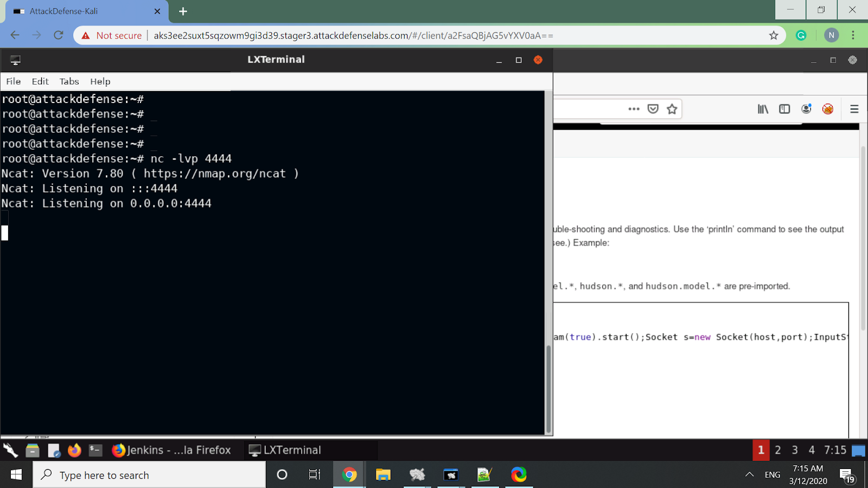Open Chrome's three-dot menu
This screenshot has width=868, height=488.
(853, 35)
